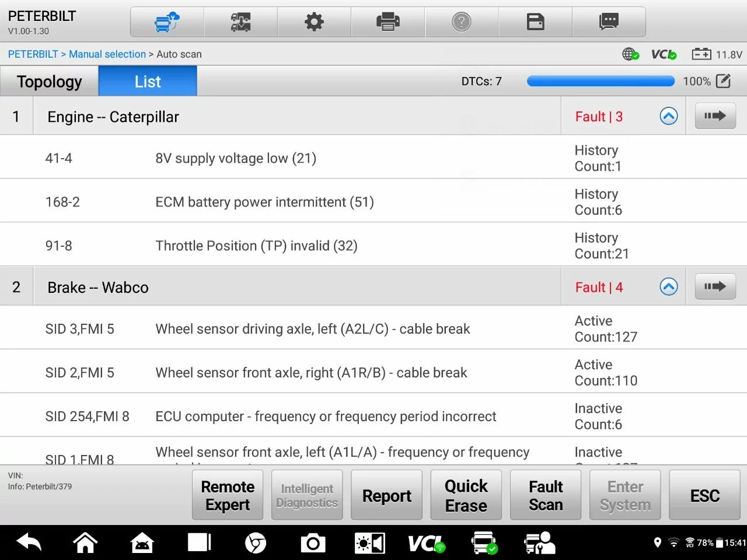Tap the edit pencil icon beside 100%
747x560 pixels.
723,81
